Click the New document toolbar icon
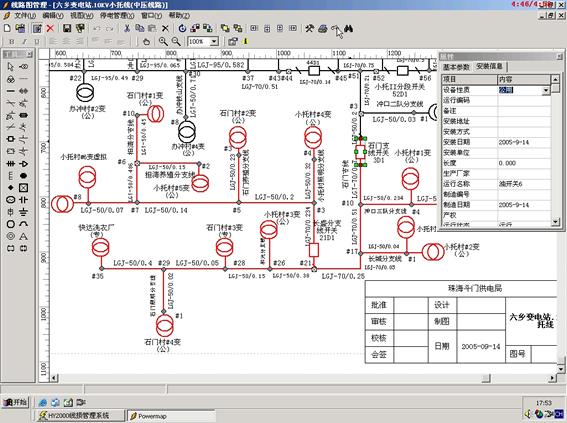Image resolution: width=567 pixels, height=423 pixels. (x=7, y=28)
